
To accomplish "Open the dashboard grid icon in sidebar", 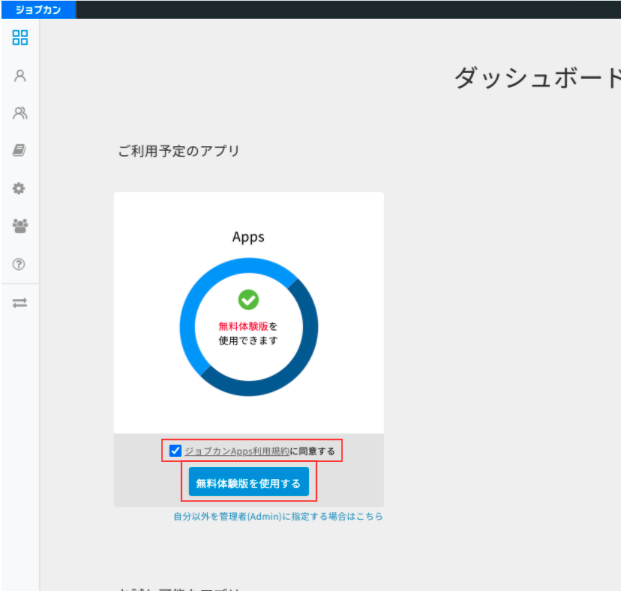I will tap(19, 38).
